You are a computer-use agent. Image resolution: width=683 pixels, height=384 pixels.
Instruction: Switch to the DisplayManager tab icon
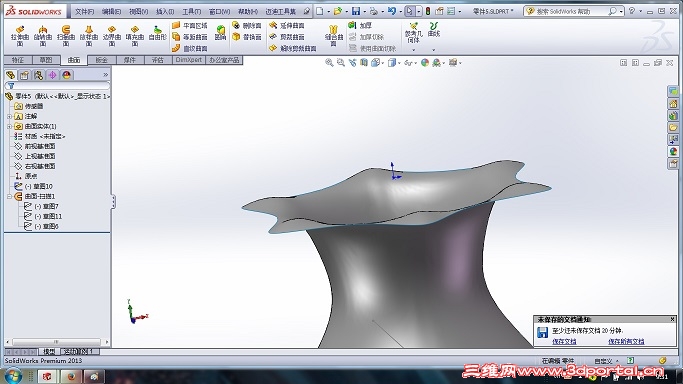point(66,75)
